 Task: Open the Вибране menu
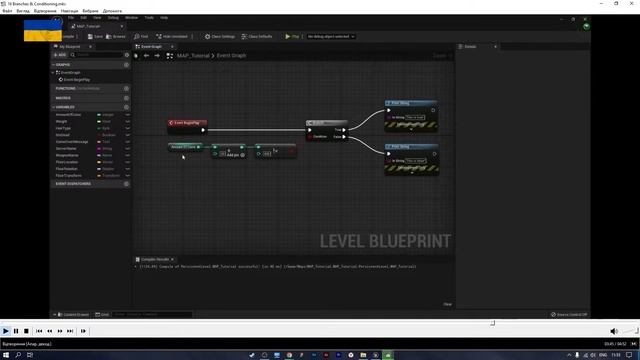[90, 11]
